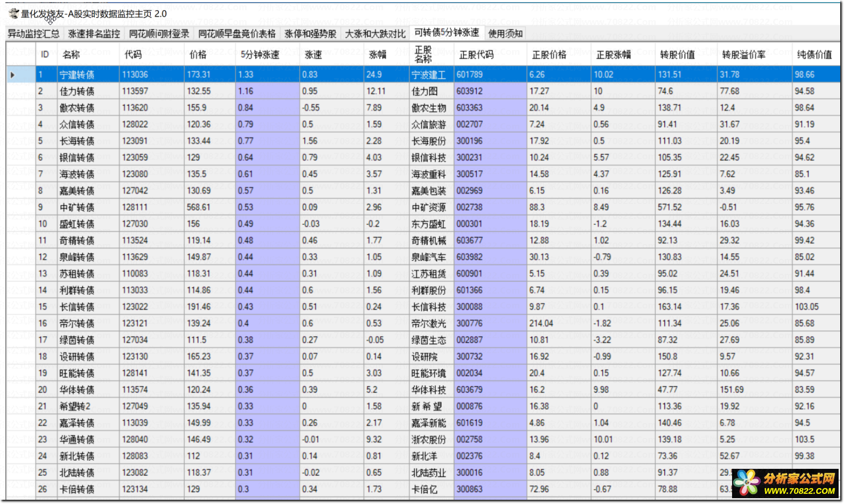This screenshot has width=845, height=504.
Task: Select the 宁建转债 name cell
Action: tap(88, 75)
